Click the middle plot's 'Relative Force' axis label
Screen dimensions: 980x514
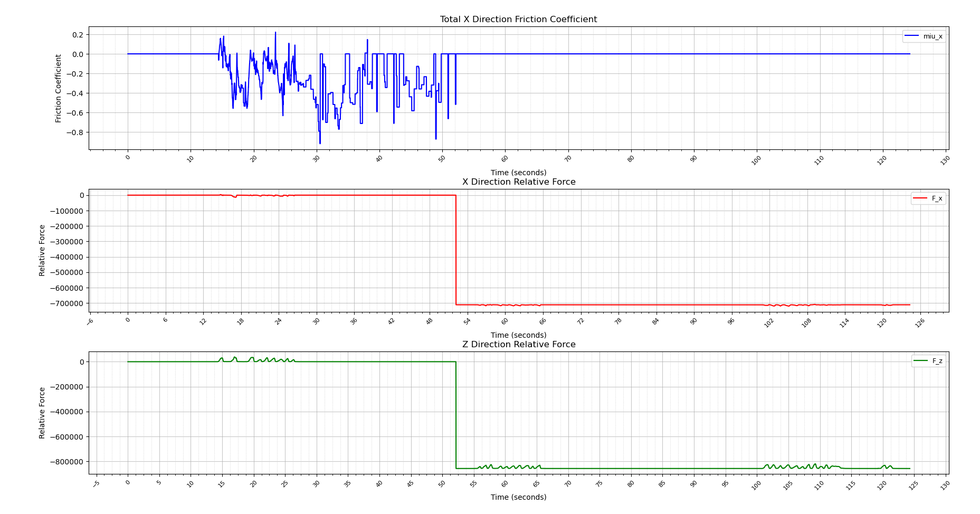point(42,251)
